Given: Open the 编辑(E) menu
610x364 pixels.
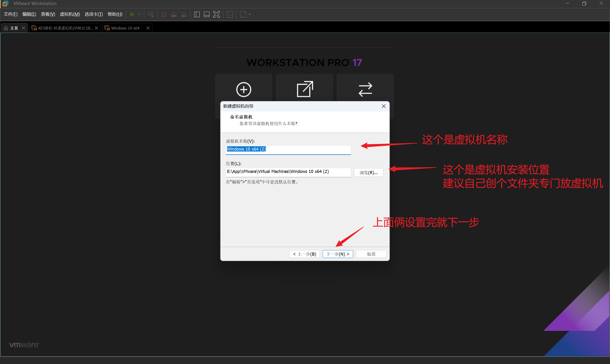Looking at the screenshot, I should (x=29, y=14).
